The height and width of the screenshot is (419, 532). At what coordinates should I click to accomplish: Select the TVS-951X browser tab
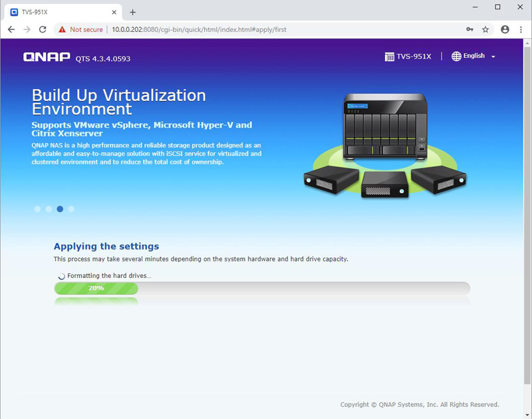click(x=63, y=12)
